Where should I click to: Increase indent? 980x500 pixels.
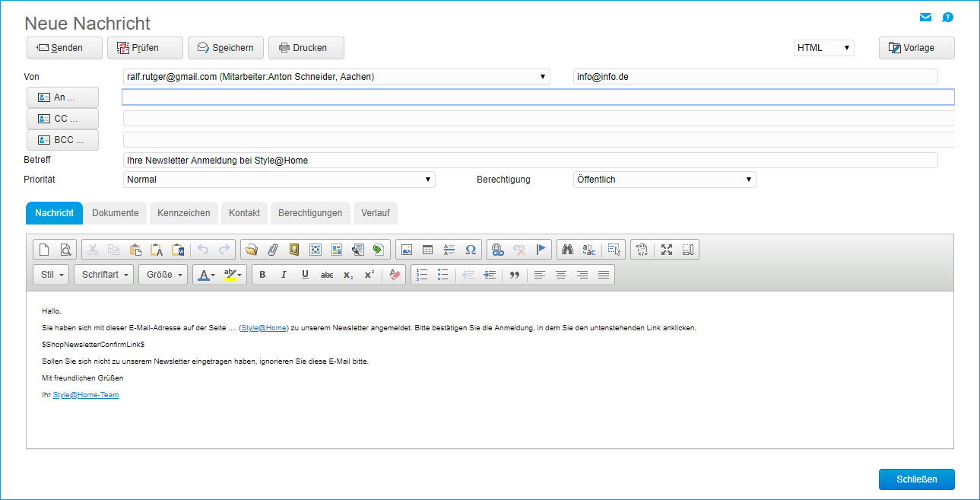tap(490, 275)
